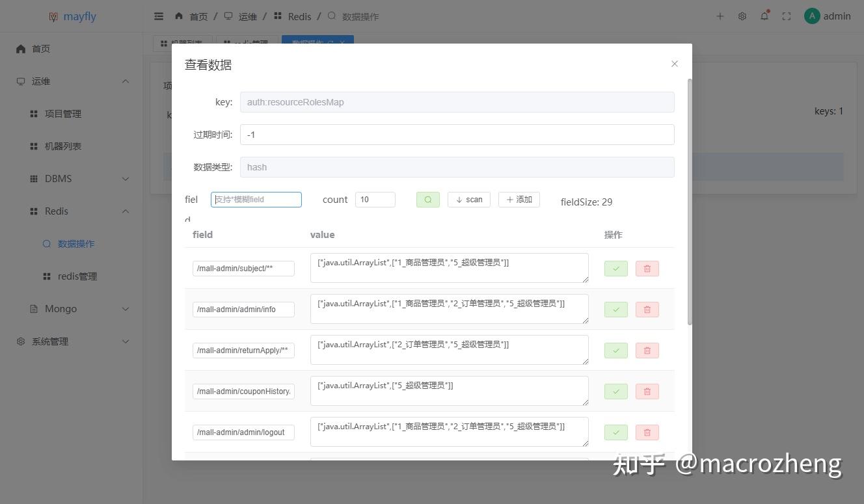Click the scan button in the dialog

pyautogui.click(x=468, y=199)
